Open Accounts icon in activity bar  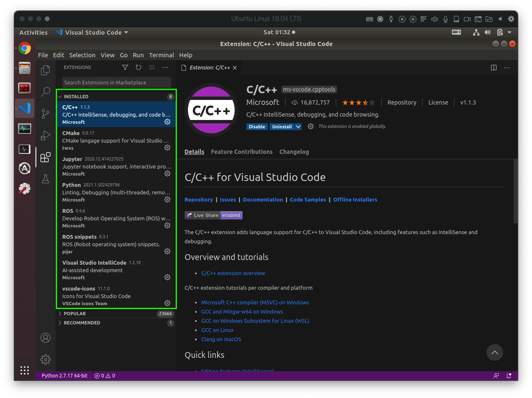[46, 338]
